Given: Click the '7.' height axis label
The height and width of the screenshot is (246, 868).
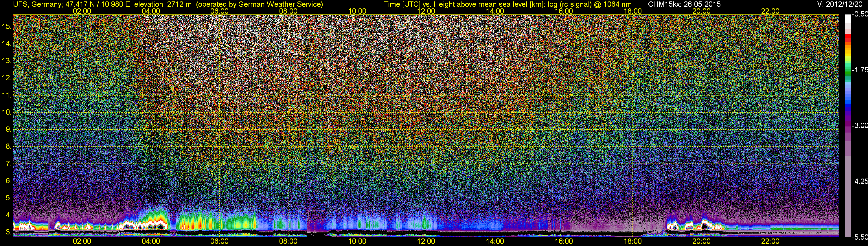Looking at the screenshot, I should click(x=8, y=164).
